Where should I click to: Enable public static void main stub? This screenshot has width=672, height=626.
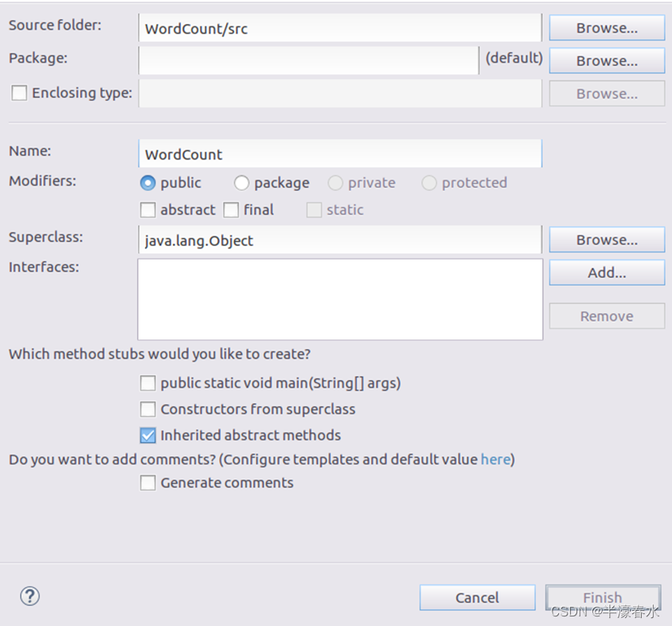pyautogui.click(x=148, y=383)
